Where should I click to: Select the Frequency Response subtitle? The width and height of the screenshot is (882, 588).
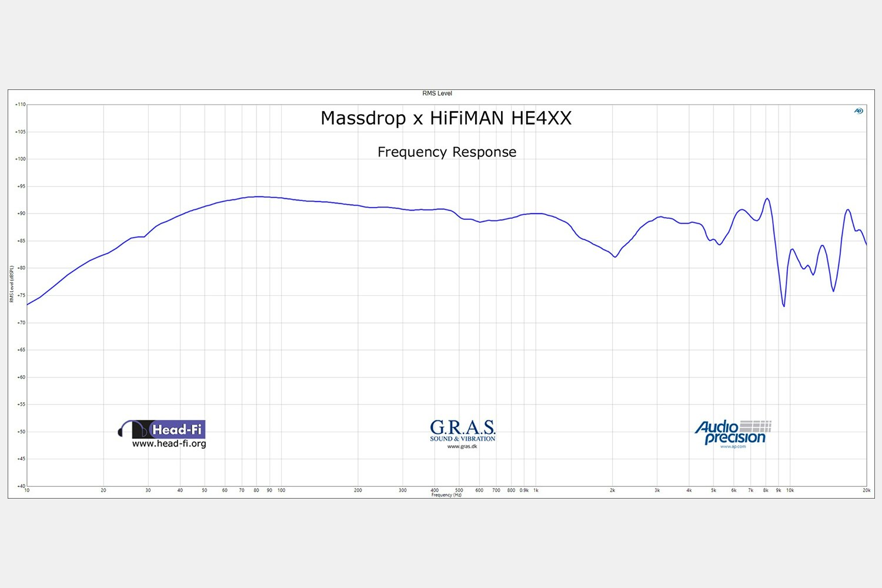pos(447,152)
